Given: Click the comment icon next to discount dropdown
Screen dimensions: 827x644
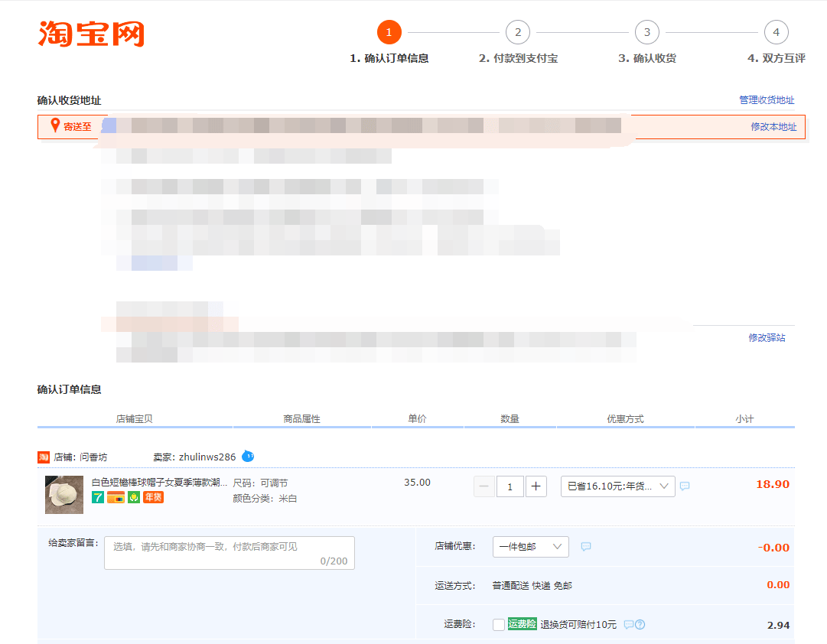Looking at the screenshot, I should click(685, 486).
